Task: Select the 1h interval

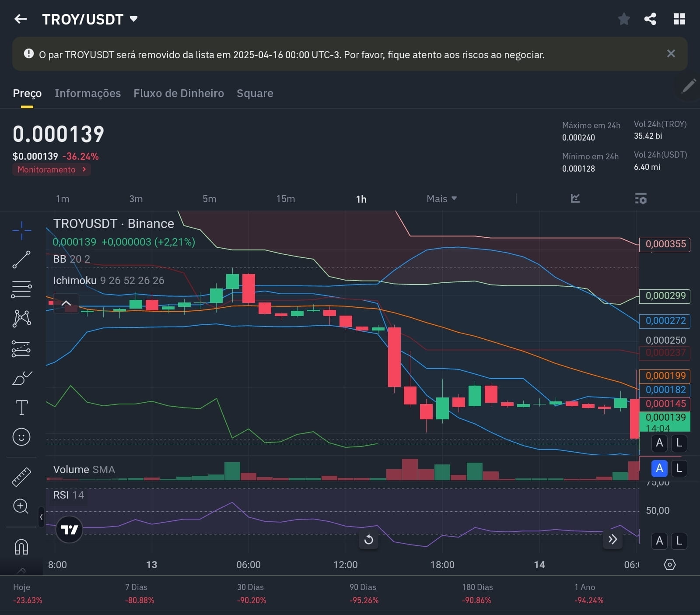Action: tap(361, 199)
